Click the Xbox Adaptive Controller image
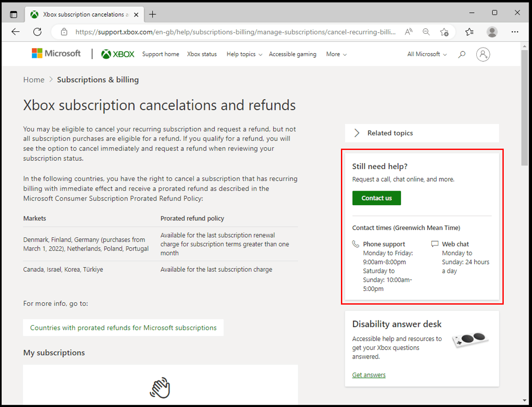The height and width of the screenshot is (407, 532). 470,340
